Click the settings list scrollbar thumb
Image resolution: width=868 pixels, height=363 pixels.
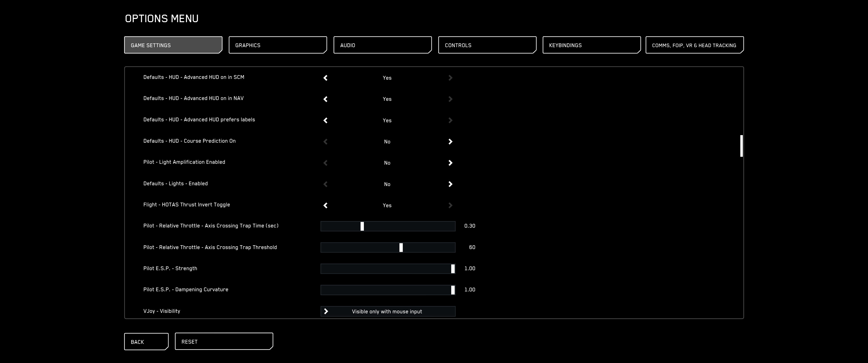[741, 146]
